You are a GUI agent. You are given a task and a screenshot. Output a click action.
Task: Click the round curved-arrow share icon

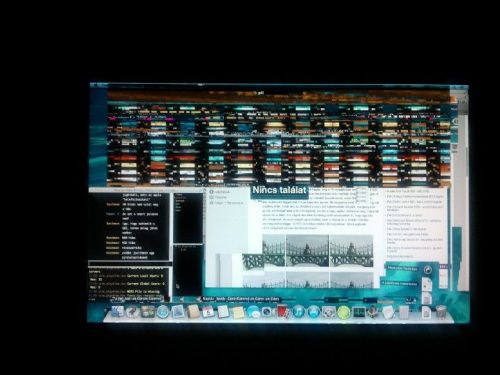pyautogui.click(x=428, y=270)
